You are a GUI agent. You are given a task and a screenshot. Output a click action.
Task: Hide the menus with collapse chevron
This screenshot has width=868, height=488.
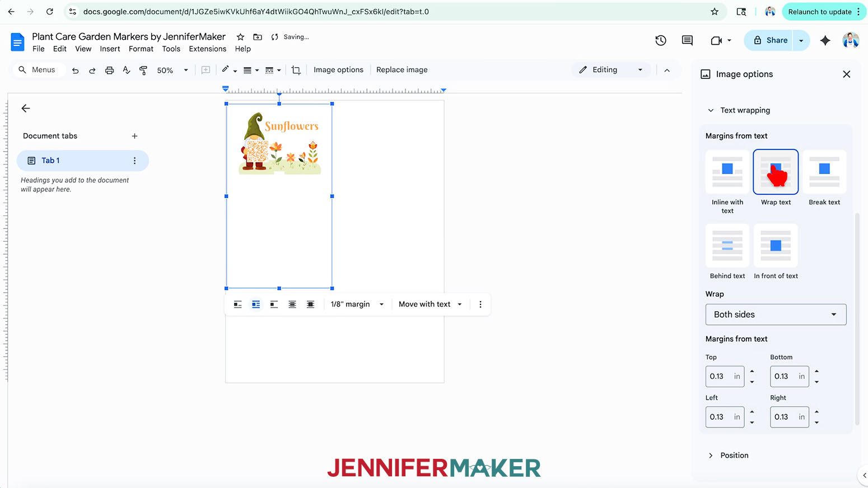coord(667,70)
